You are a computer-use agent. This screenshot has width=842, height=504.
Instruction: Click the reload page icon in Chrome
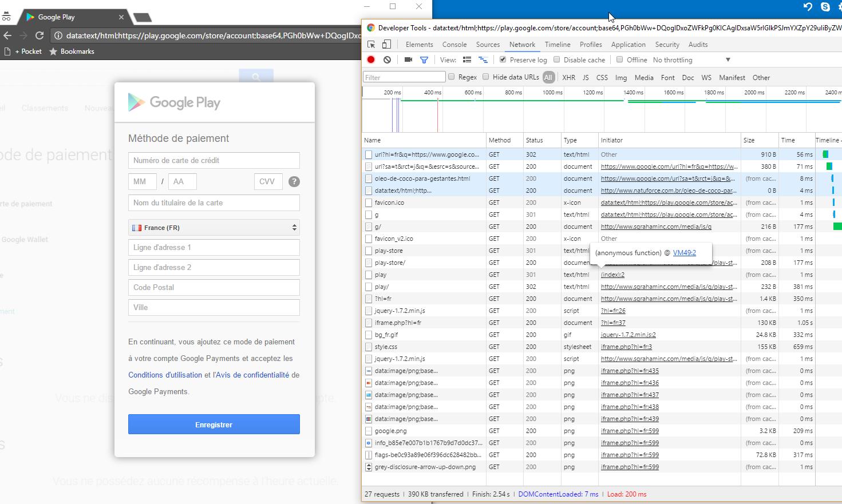pos(39,35)
